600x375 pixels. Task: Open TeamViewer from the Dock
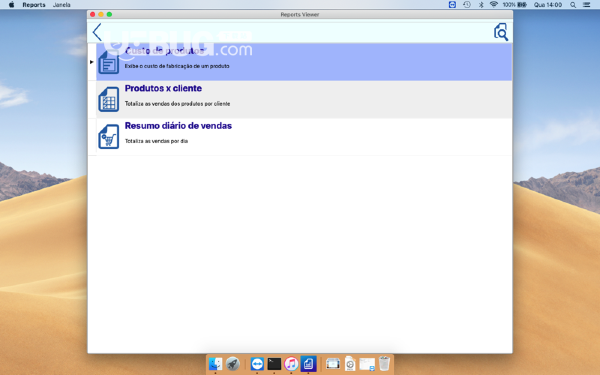pos(257,364)
